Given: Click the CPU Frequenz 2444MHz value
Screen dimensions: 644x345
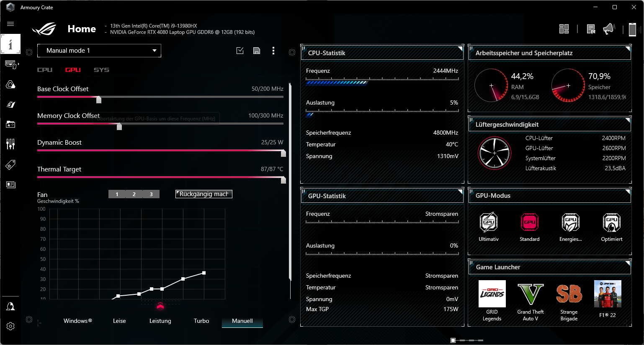Looking at the screenshot, I should coord(446,71).
